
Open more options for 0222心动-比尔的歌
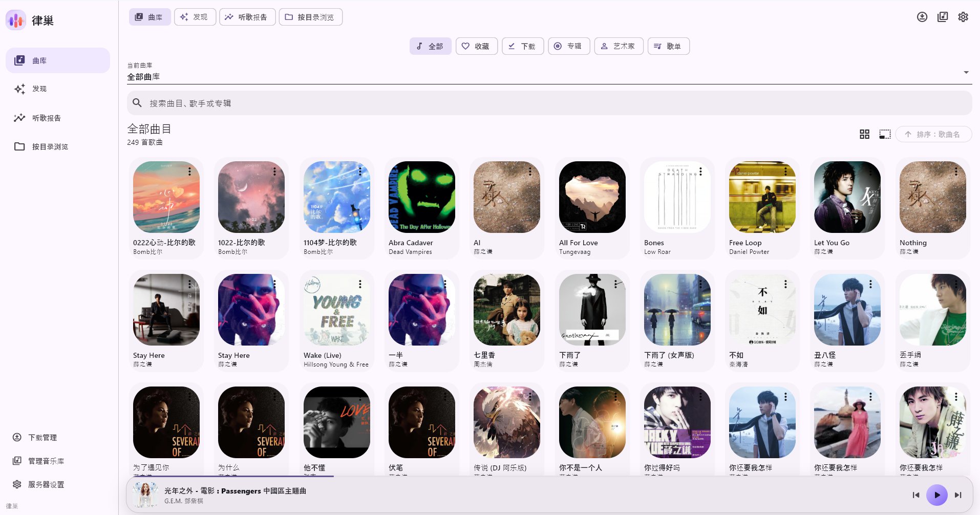(189, 171)
